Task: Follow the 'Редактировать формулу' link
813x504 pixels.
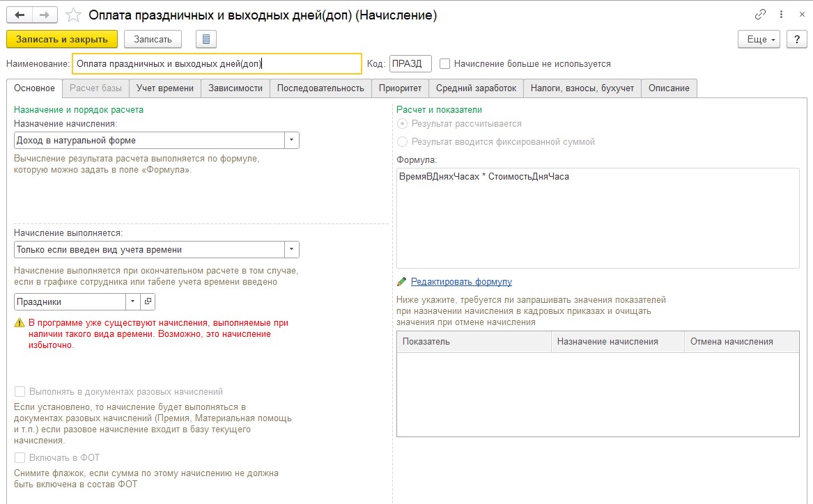Action: click(461, 282)
